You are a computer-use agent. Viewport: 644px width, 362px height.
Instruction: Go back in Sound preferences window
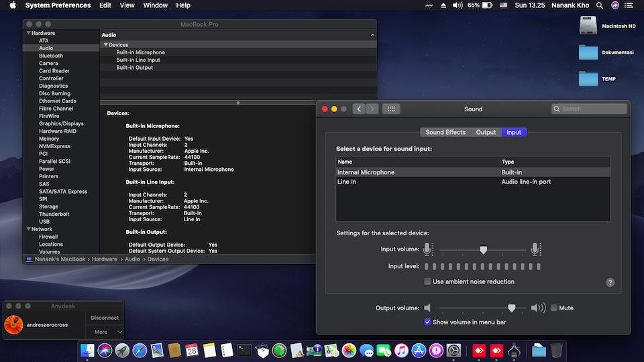click(x=359, y=109)
